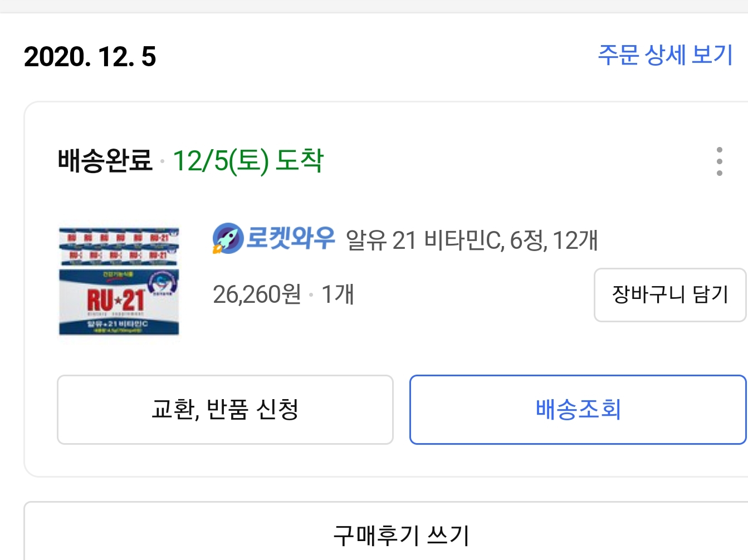
Task: Click the red RU★21 logo on product box
Action: [x=115, y=301]
